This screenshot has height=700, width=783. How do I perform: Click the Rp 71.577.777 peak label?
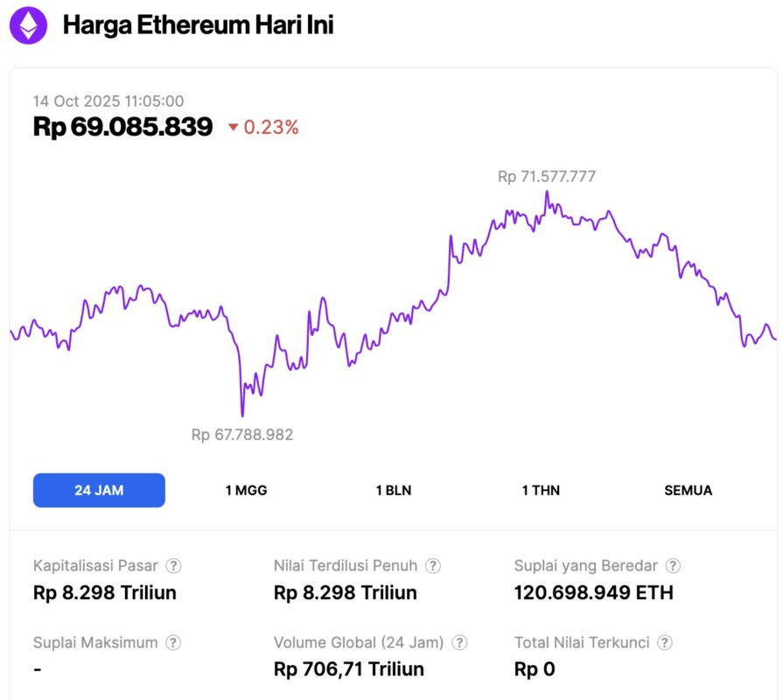coord(547,177)
